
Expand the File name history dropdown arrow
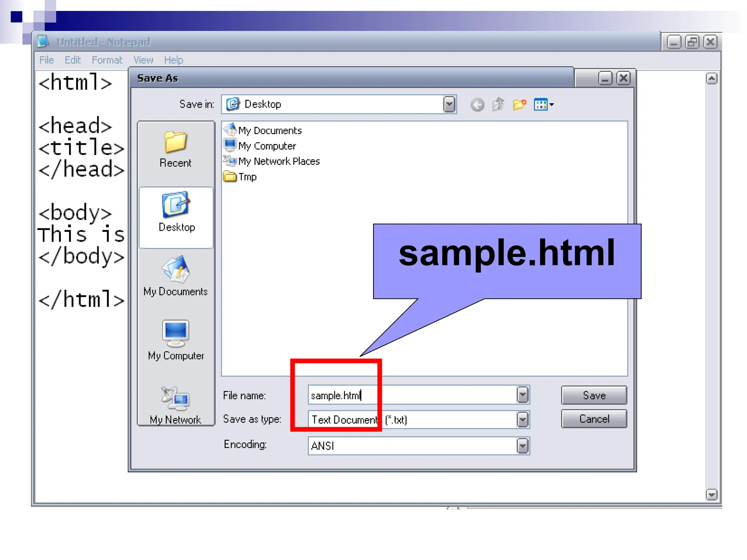click(x=523, y=395)
